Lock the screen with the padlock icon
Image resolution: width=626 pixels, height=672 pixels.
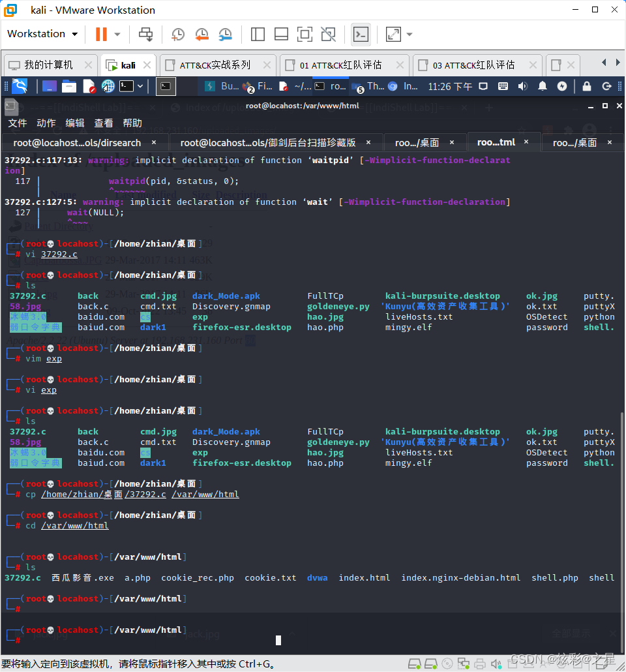(x=587, y=86)
